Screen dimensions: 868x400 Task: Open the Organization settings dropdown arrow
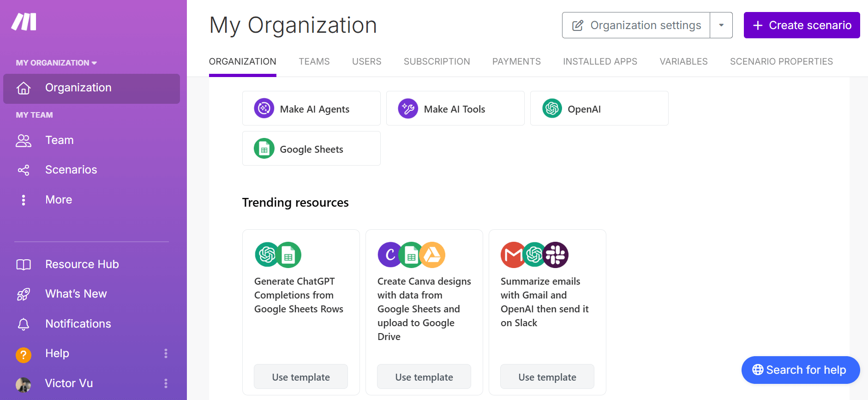point(721,25)
